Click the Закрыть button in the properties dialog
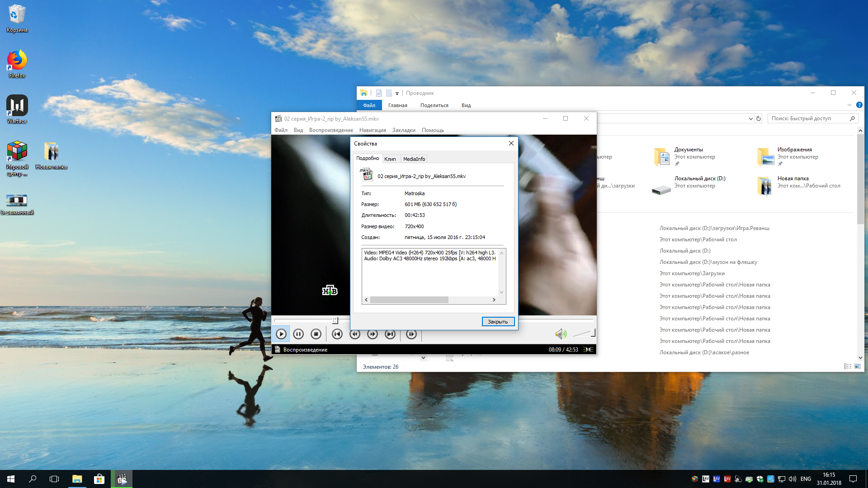868x488 pixels. [498, 322]
